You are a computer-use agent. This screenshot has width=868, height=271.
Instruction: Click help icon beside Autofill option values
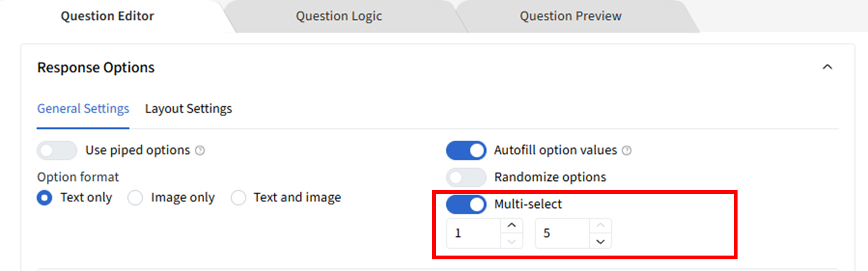point(627,151)
